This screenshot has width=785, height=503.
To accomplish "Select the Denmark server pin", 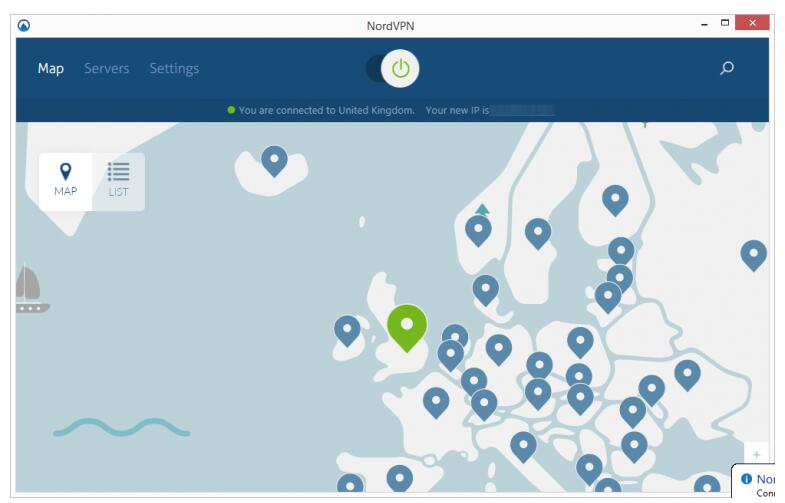I will tap(486, 290).
